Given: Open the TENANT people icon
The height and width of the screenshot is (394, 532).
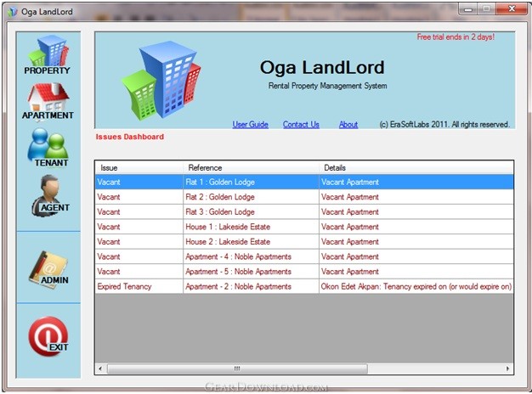Looking at the screenshot, I should pyautogui.click(x=48, y=147).
